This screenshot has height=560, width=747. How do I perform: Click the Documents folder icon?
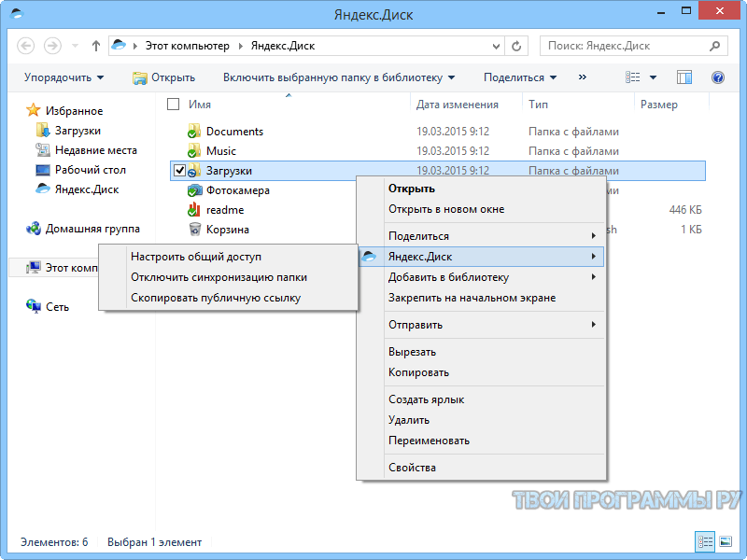coord(193,132)
